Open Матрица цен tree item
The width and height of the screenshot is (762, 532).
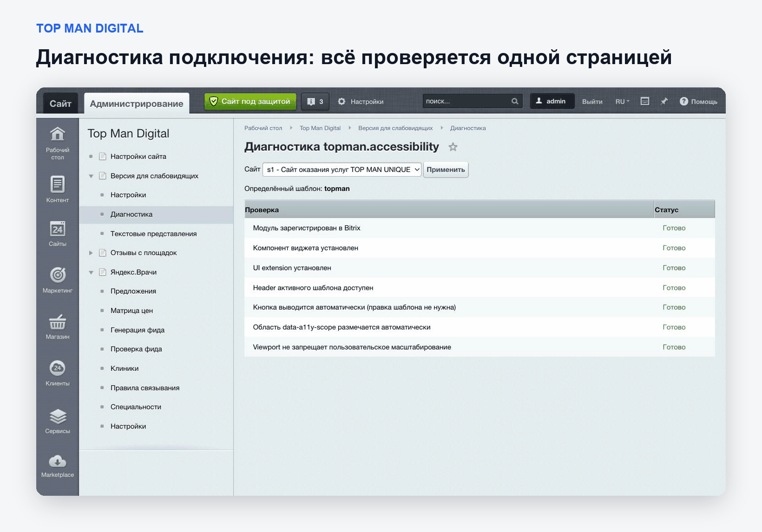pos(131,311)
